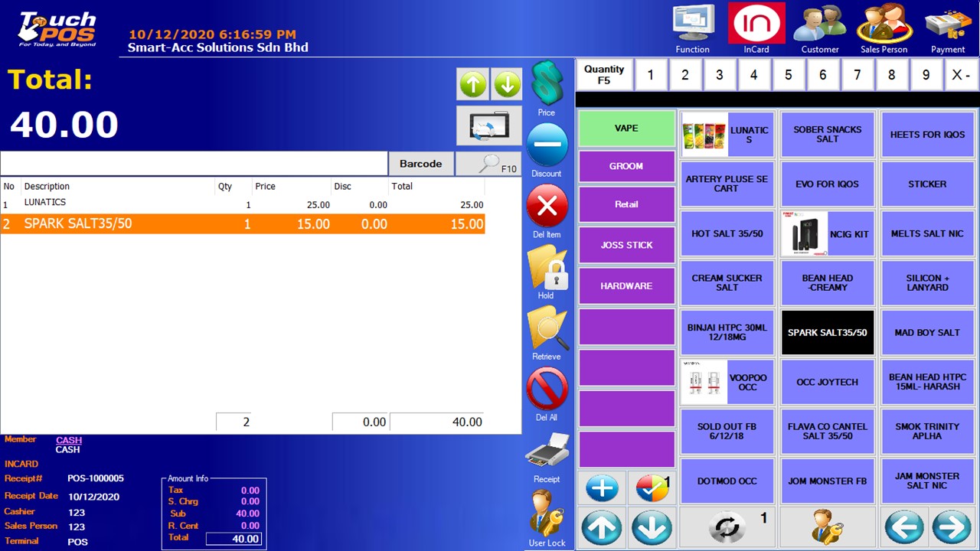
Task: Click the Barcode button
Action: click(421, 164)
